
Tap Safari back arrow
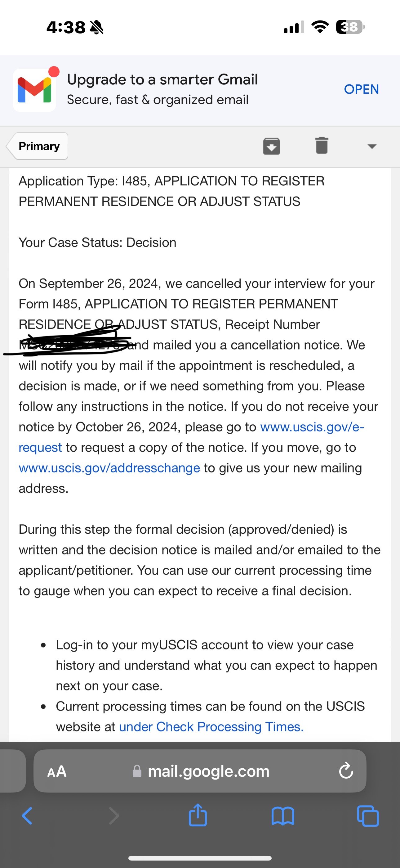(27, 816)
